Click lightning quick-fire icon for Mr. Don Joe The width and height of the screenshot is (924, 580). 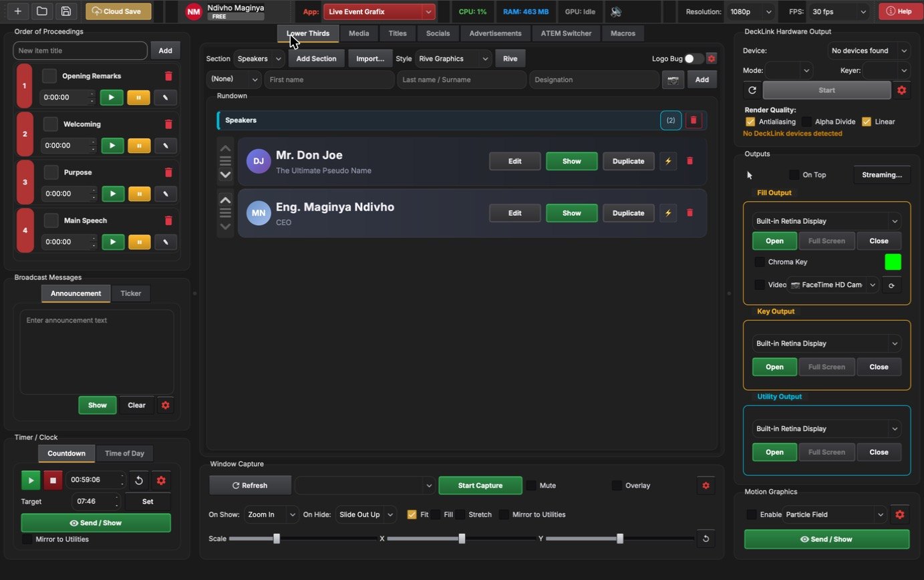tap(668, 161)
